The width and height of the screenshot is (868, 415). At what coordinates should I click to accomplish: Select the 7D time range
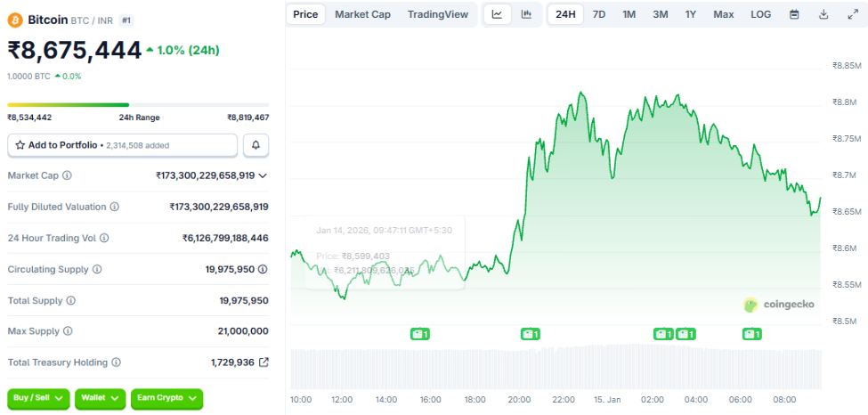pyautogui.click(x=599, y=14)
